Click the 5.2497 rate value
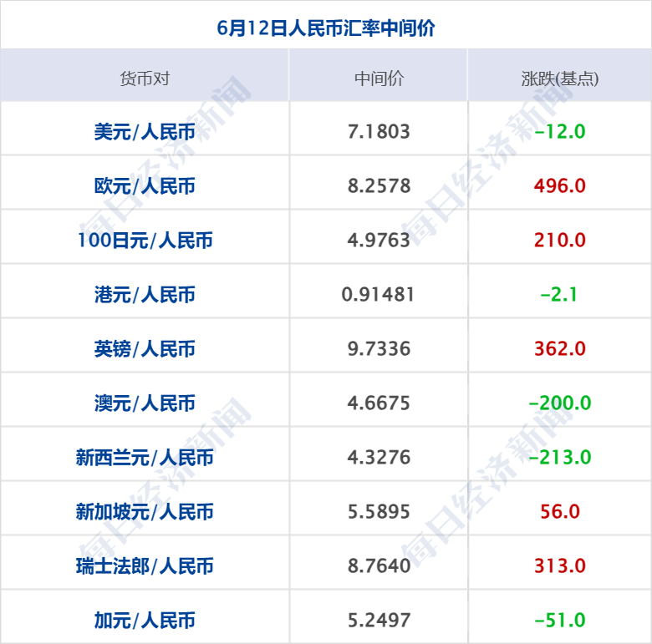Viewport: 652px width, 644px height. click(x=379, y=621)
